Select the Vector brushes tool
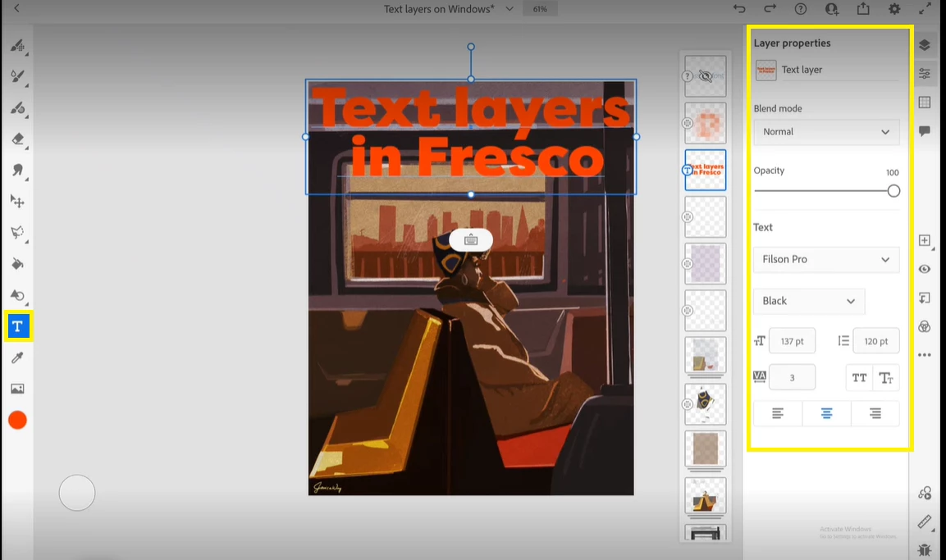Screen dimensions: 946x560 17,108
